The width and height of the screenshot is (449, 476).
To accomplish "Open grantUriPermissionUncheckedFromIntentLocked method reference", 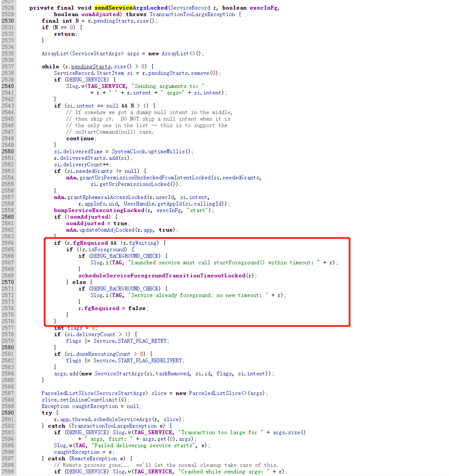I will pyautogui.click(x=145, y=178).
